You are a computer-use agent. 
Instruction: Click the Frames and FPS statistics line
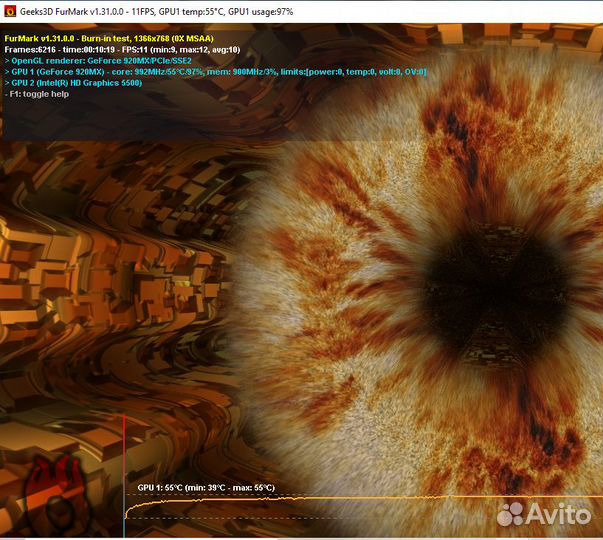pyautogui.click(x=122, y=49)
